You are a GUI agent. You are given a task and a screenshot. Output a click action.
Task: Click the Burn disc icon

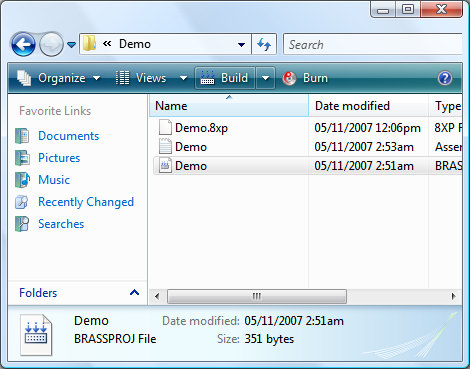289,78
